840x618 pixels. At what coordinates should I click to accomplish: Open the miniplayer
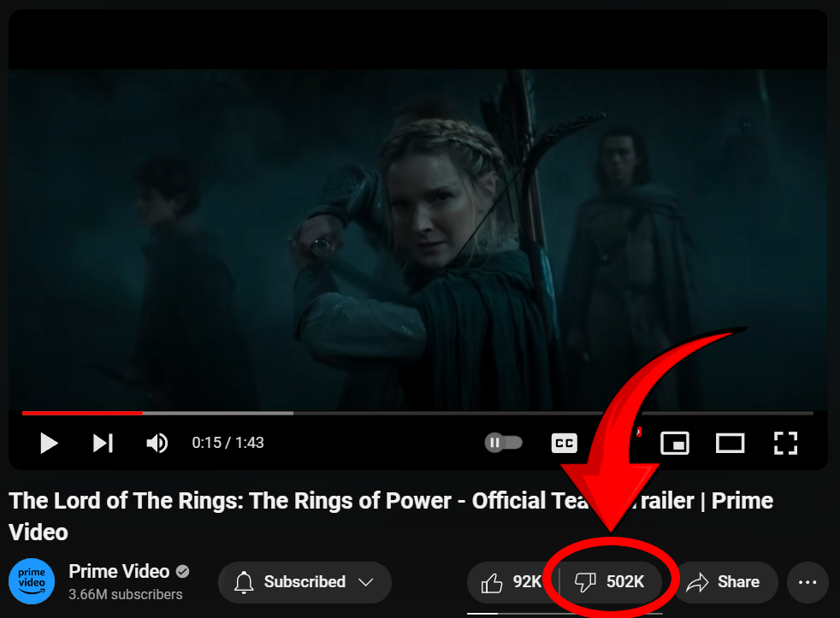[675, 443]
